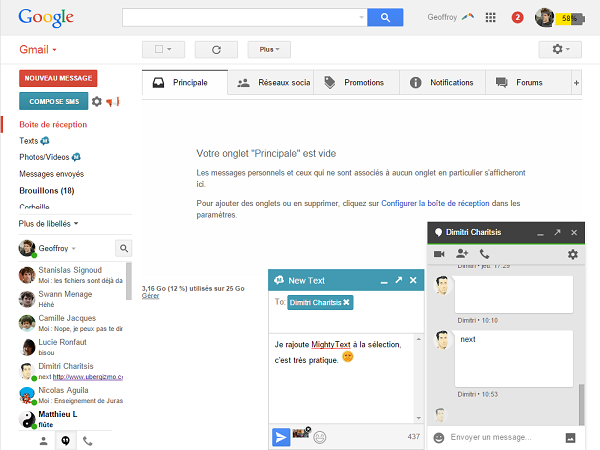Remove Dimitri Charitsis from the To field
Screen dimensions: 600x450
pos(346,302)
